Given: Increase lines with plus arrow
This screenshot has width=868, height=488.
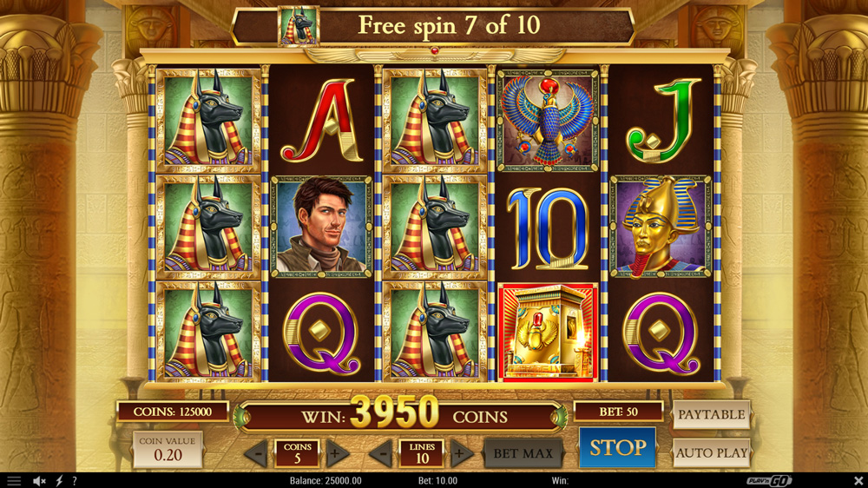Looking at the screenshot, I should point(461,453).
